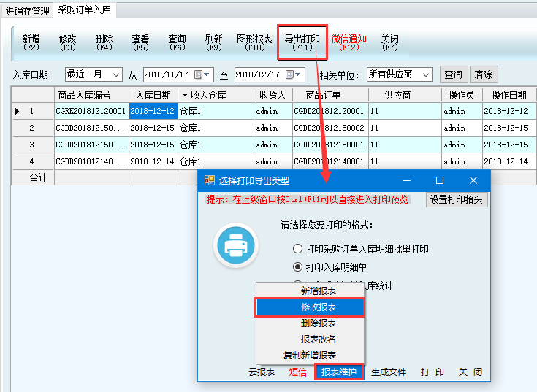Image resolution: width=537 pixels, height=392 pixels.
Task: Choose 复制新增报表 from the context menu
Action: 309,355
